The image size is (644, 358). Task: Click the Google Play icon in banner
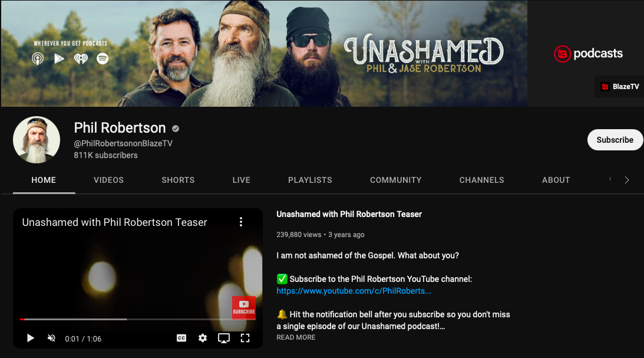point(59,59)
